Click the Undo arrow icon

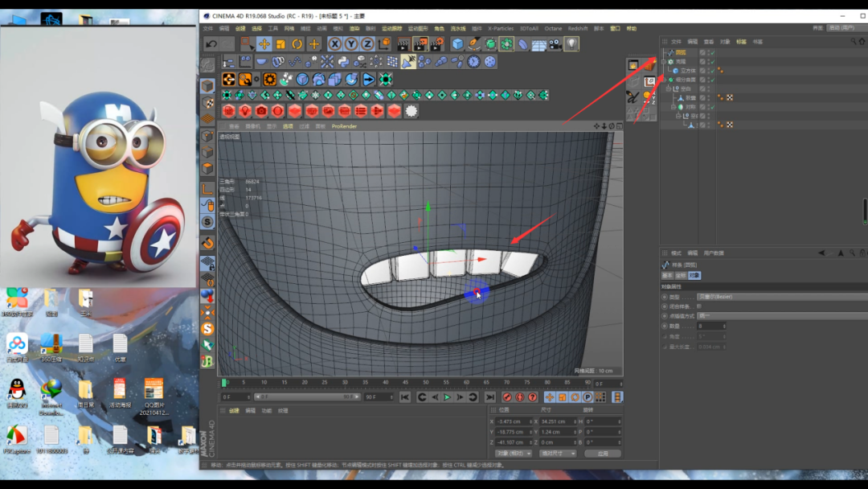tap(211, 43)
